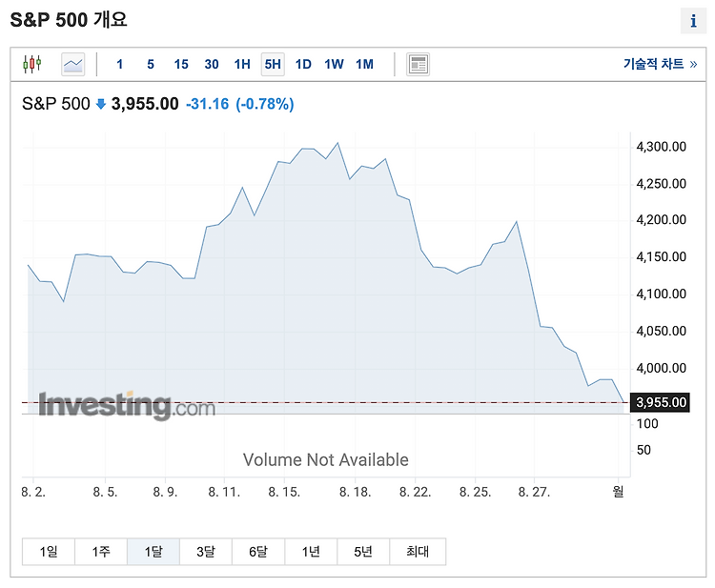The image size is (715, 588).
Task: Select the 1년 range tab
Action: 311,552
